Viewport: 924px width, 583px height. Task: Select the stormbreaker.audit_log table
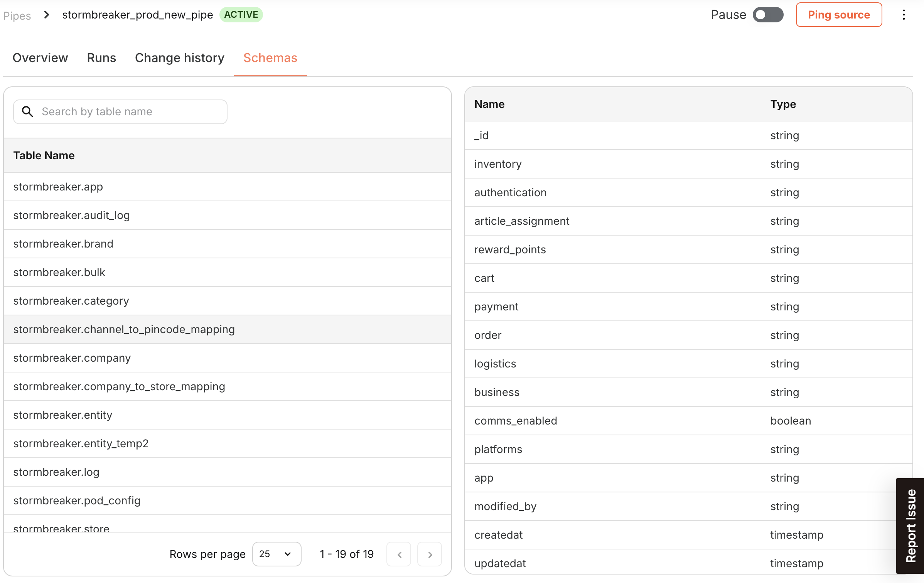pos(228,215)
